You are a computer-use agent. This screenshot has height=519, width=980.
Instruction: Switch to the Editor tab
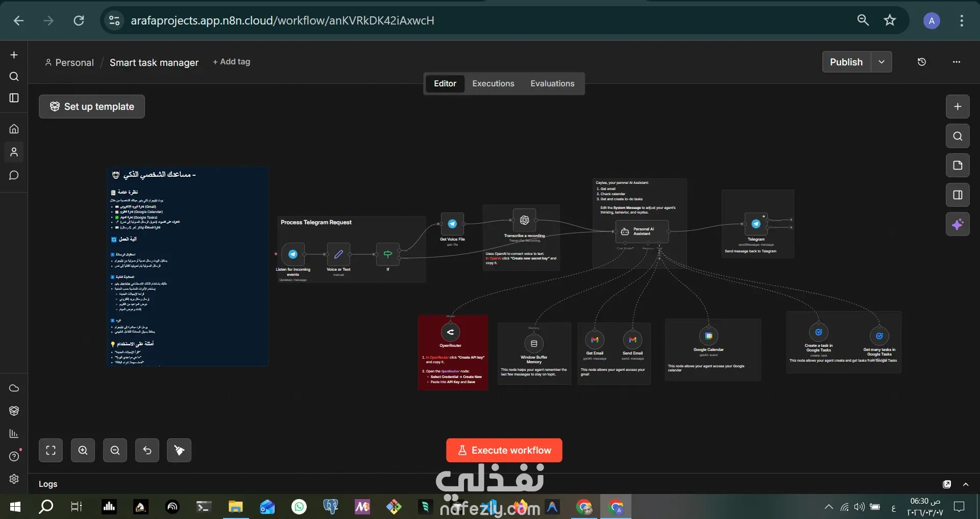tap(445, 83)
